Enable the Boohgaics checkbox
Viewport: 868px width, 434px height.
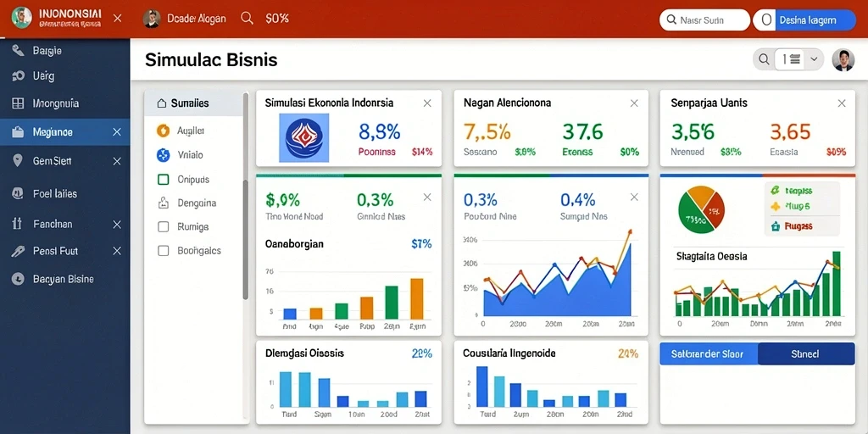coord(163,250)
